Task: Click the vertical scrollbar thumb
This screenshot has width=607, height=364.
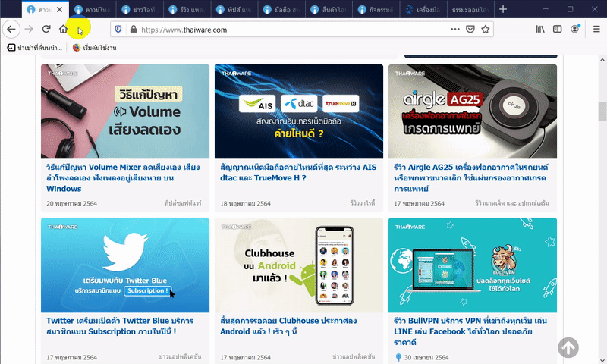Action: pyautogui.click(x=602, y=111)
